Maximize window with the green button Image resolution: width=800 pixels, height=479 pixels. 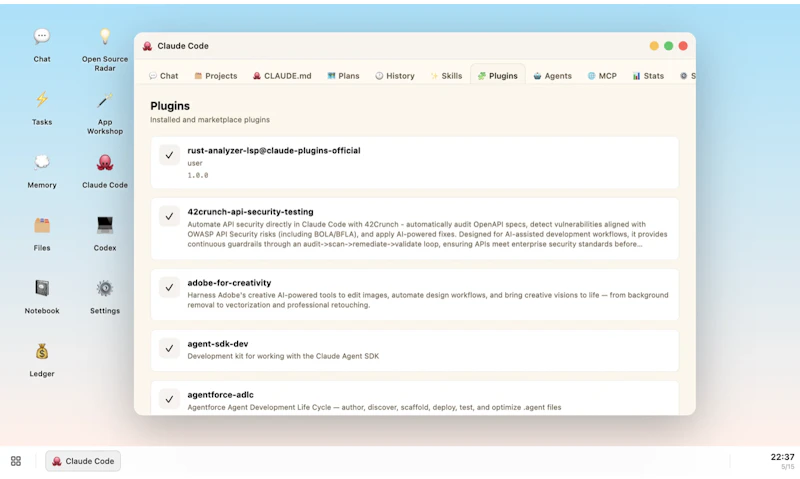668,46
